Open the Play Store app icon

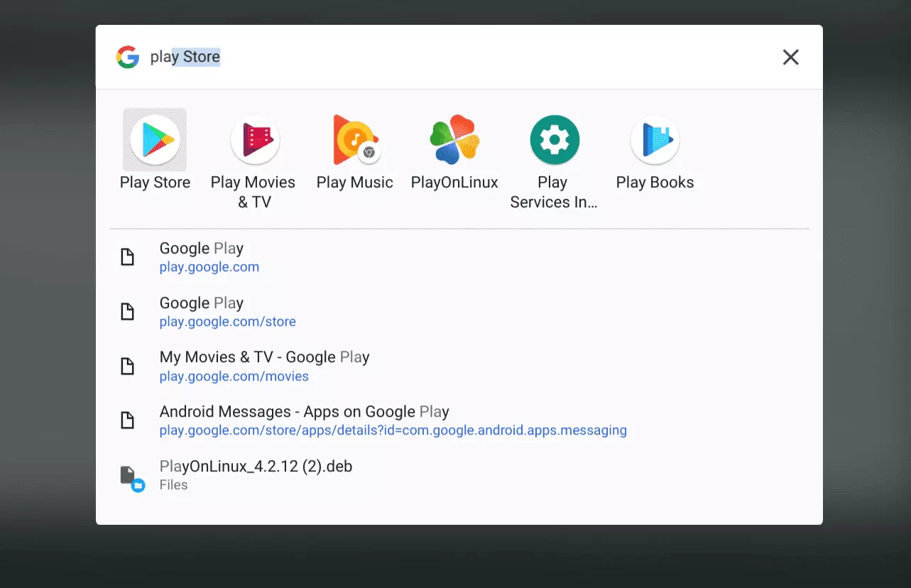point(155,139)
